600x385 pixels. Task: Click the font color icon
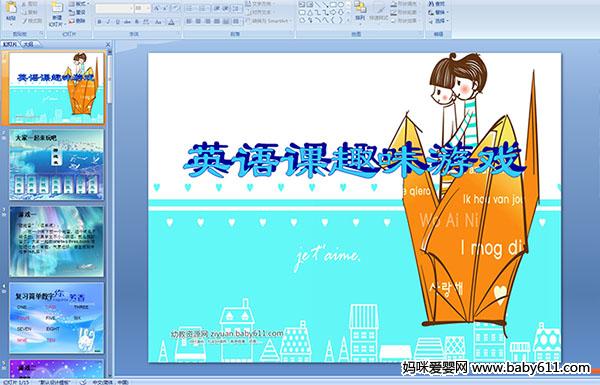point(171,22)
